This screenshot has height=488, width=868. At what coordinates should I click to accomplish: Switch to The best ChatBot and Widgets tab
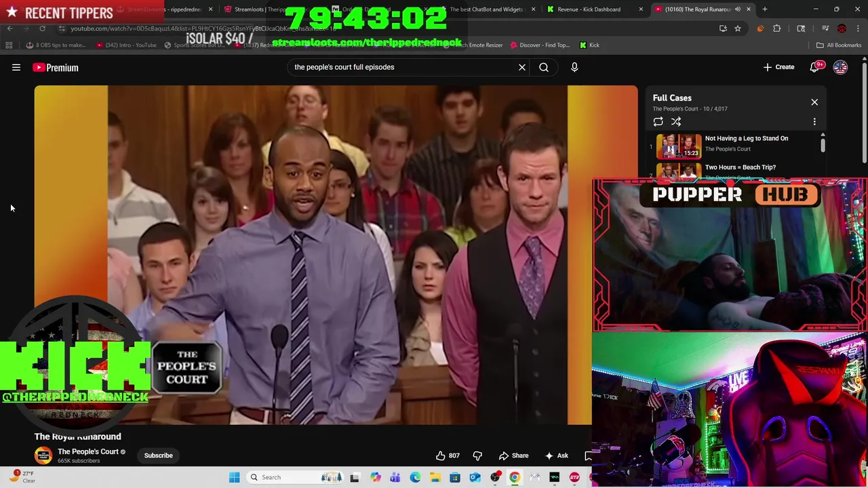(x=486, y=9)
